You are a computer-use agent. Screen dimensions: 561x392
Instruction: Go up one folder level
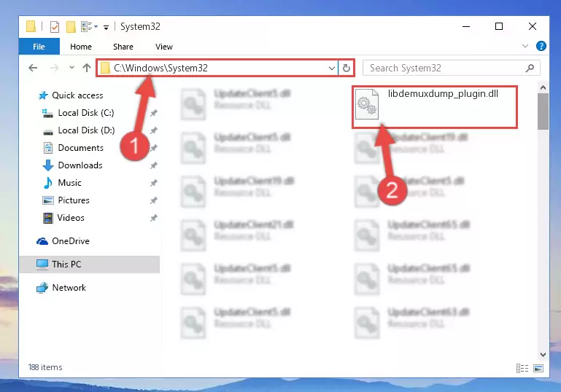tap(87, 68)
